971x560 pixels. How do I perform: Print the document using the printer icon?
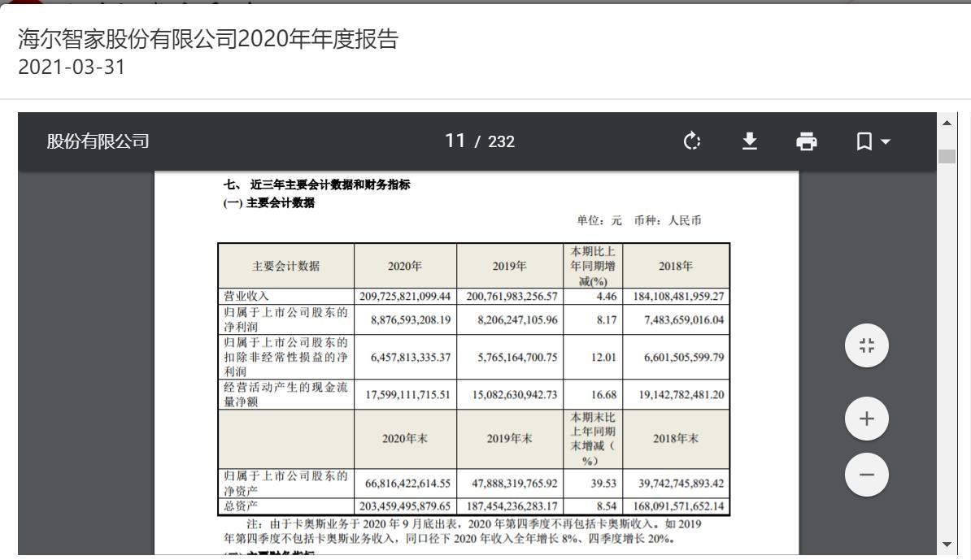806,141
